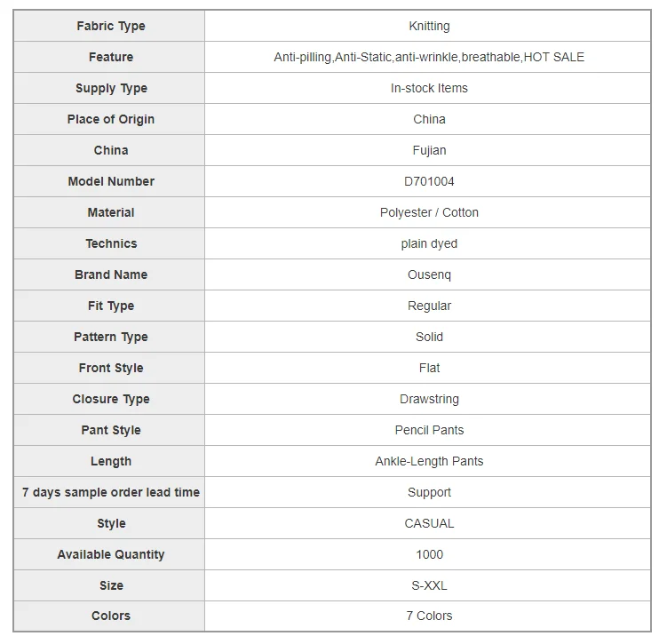The image size is (667, 644).
Task: Select the S-XXL size value
Action: [x=429, y=585]
